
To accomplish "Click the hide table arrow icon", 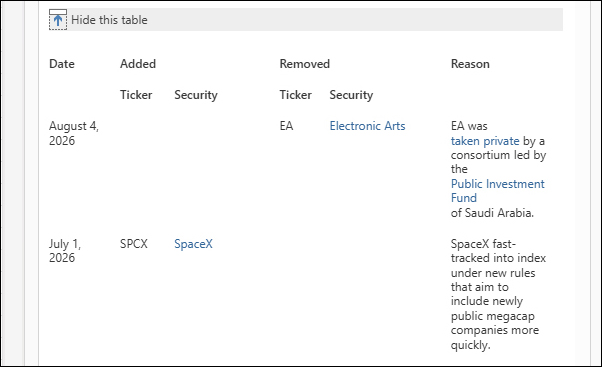I will pos(58,20).
